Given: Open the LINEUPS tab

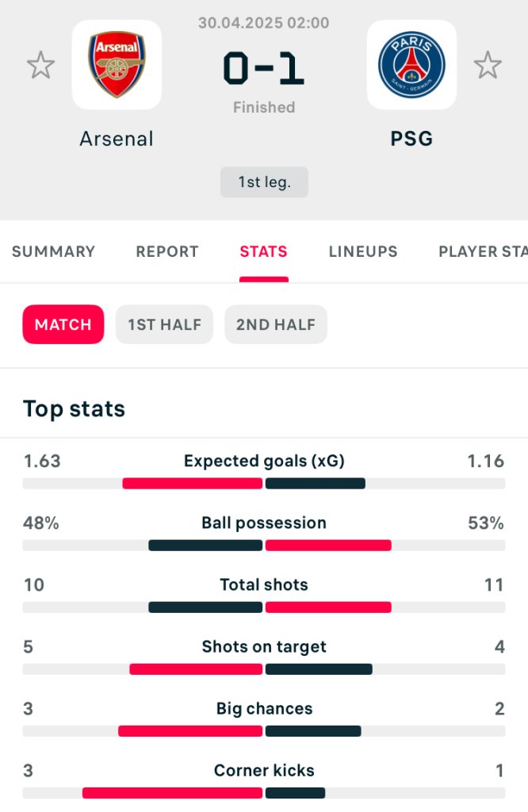Looking at the screenshot, I should pos(363,251).
